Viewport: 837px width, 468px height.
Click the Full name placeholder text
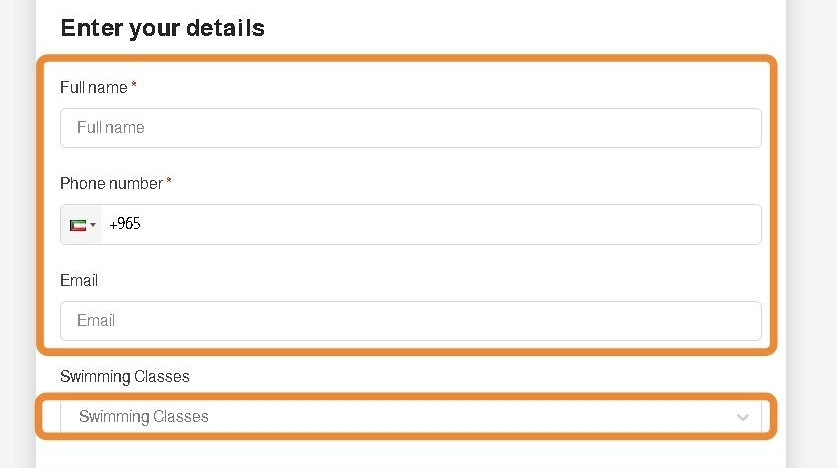coord(111,128)
